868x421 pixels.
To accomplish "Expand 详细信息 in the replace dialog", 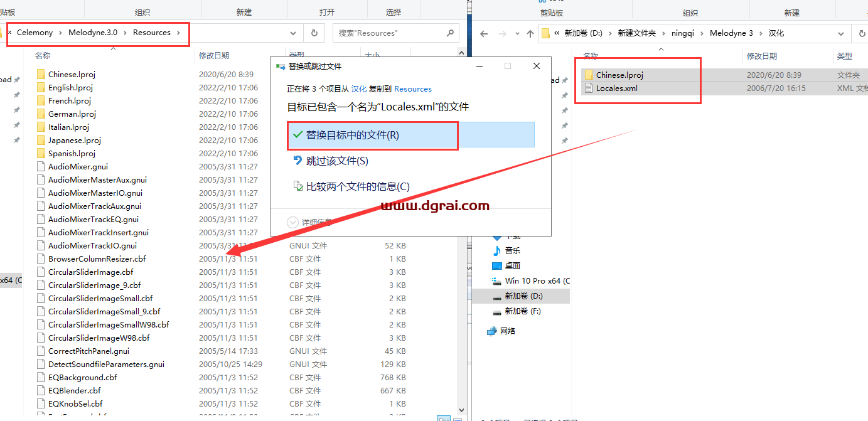I will point(309,222).
